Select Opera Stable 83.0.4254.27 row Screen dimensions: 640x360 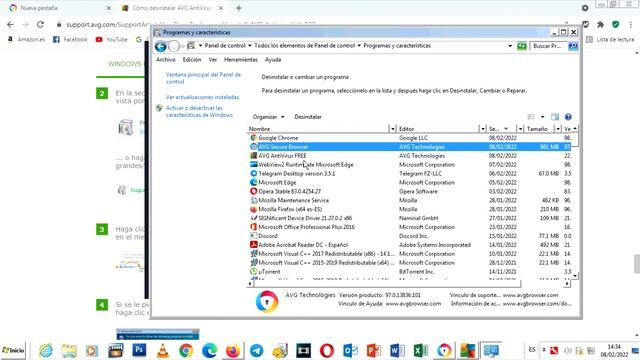point(409,191)
